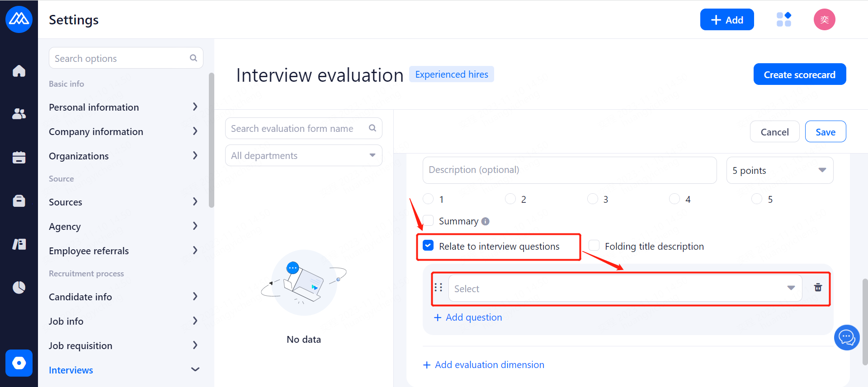Open the calendar icon in left sidebar

[x=19, y=157]
